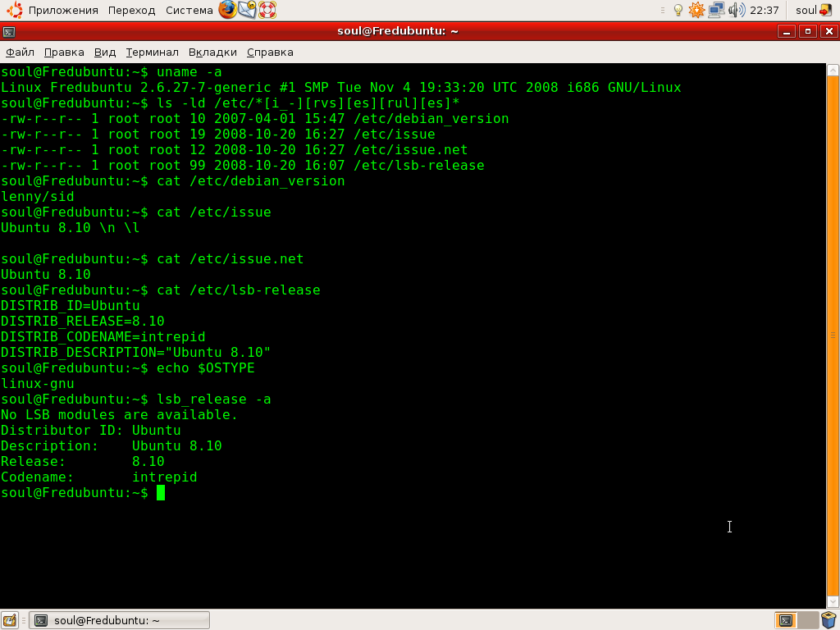Click the DISTRIB_ID=Ubuntu line
Screen dimensions: 840x630
pos(71,305)
